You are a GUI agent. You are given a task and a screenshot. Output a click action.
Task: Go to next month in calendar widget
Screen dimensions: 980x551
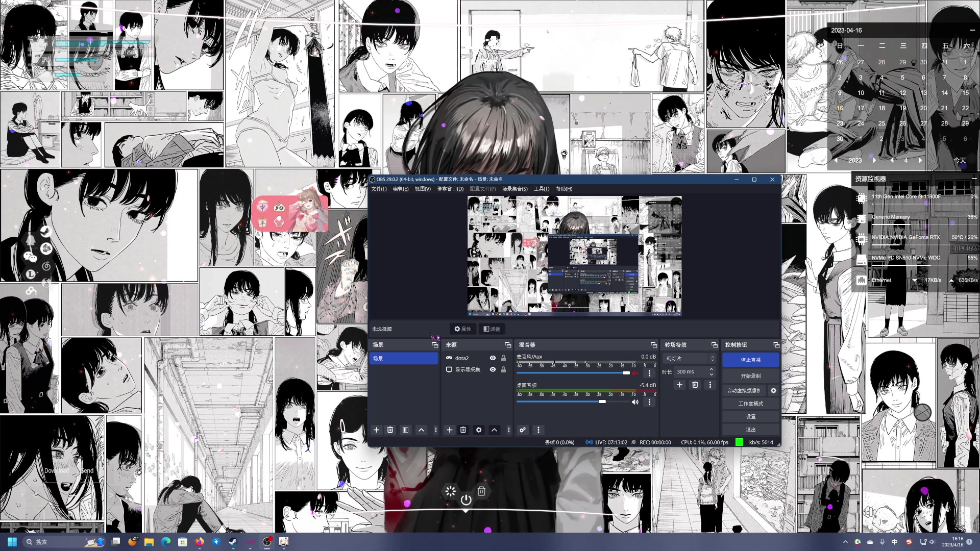pos(920,160)
